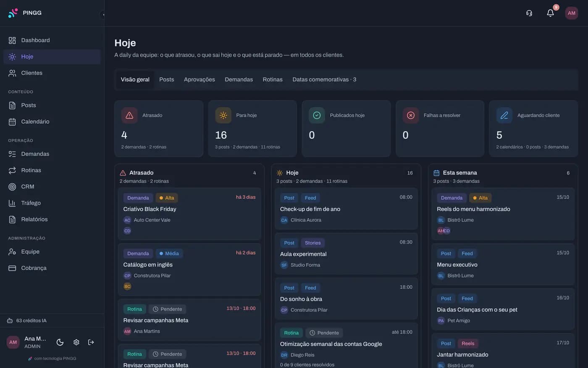Switch to the Aprovações tab

[x=199, y=79]
